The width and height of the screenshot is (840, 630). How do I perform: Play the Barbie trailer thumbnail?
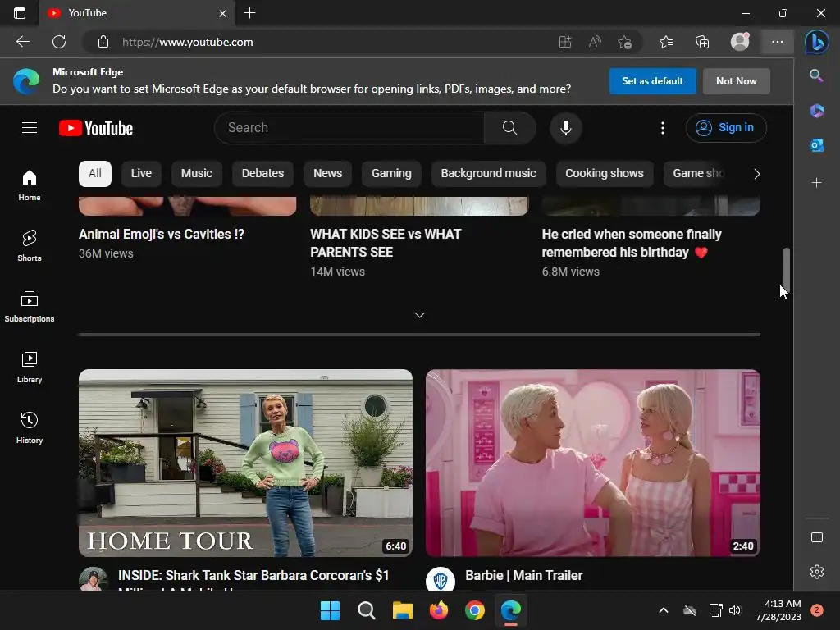(592, 463)
